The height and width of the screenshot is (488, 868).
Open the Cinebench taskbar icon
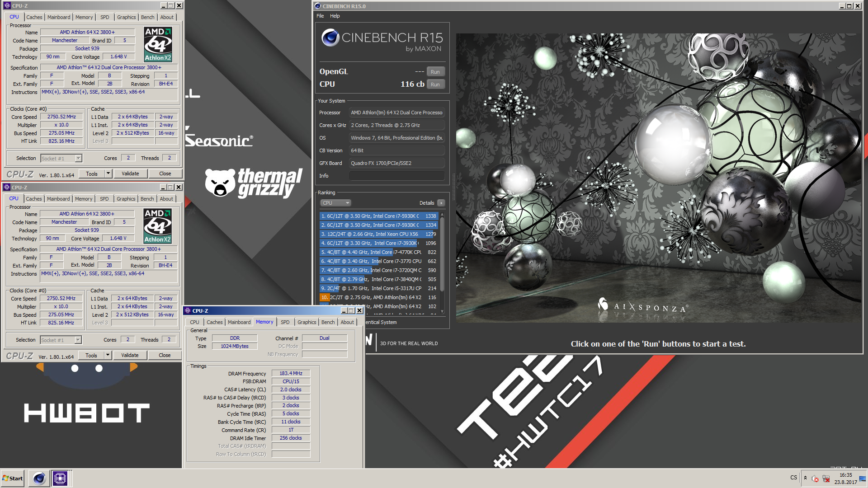39,478
